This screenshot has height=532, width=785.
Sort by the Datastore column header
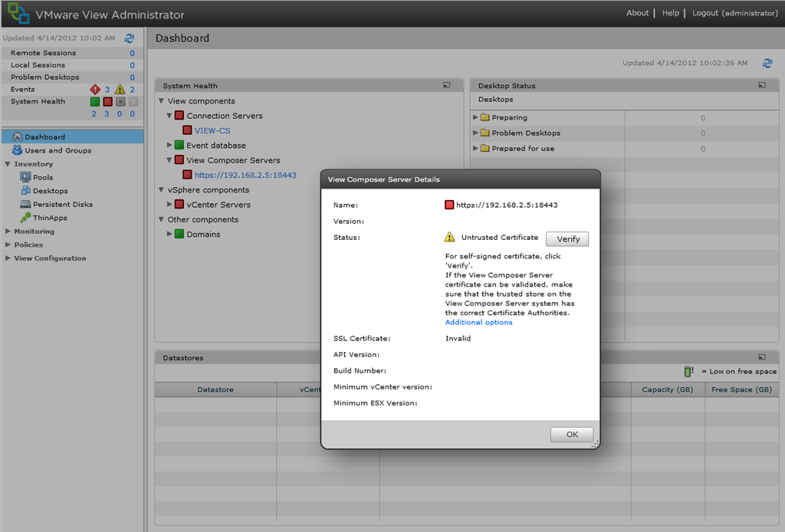point(215,389)
